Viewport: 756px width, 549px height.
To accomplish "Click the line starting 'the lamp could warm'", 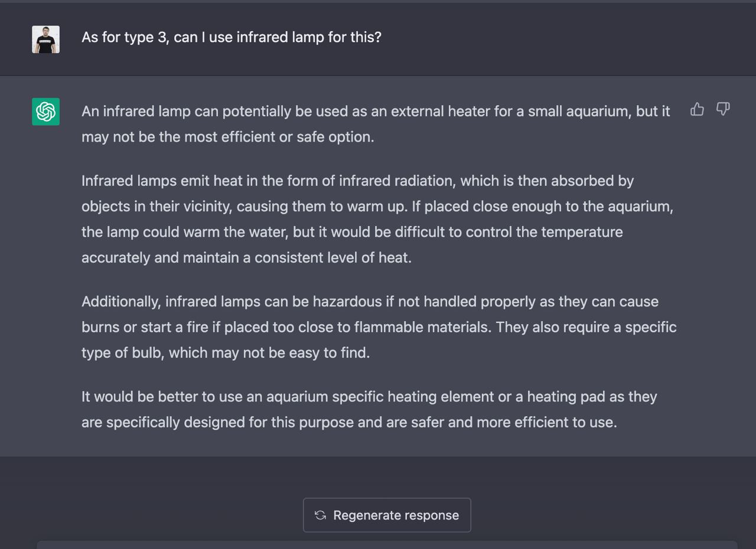I will [352, 232].
